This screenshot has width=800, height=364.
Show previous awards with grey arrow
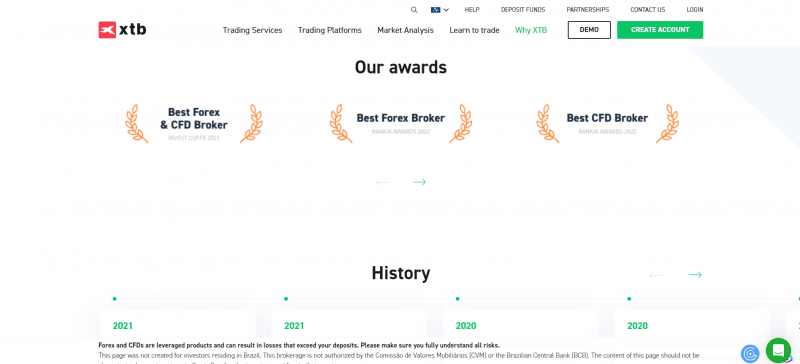382,182
